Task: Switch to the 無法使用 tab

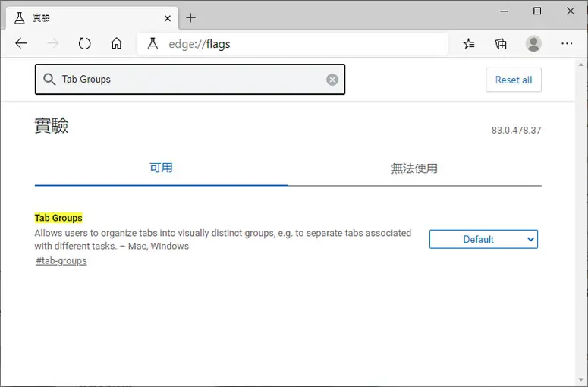Action: [414, 168]
